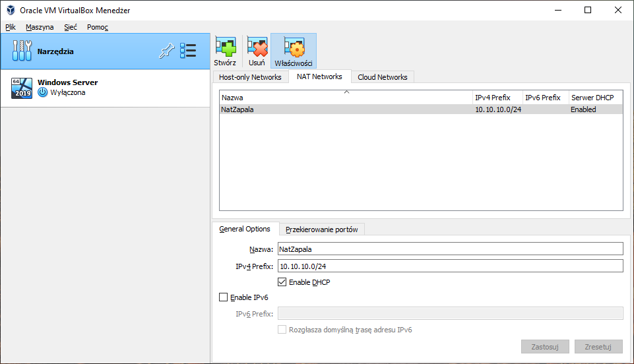Switch to the Host-only Networks tab
The image size is (634, 364).
250,77
